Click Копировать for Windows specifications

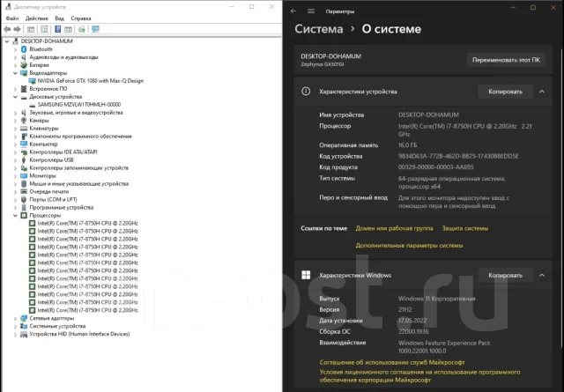505,275
